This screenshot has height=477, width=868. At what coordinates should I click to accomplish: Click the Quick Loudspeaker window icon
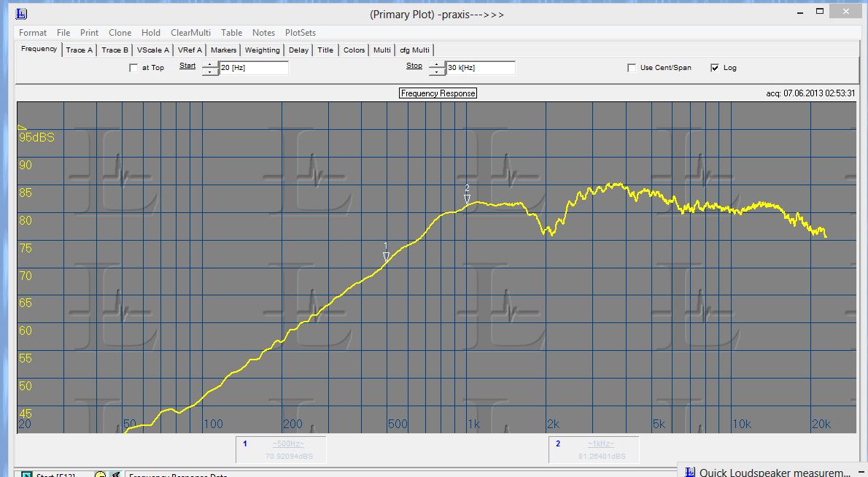pos(690,472)
